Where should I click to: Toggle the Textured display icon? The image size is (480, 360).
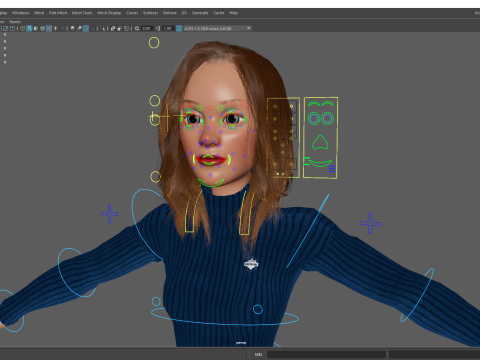pos(49,28)
